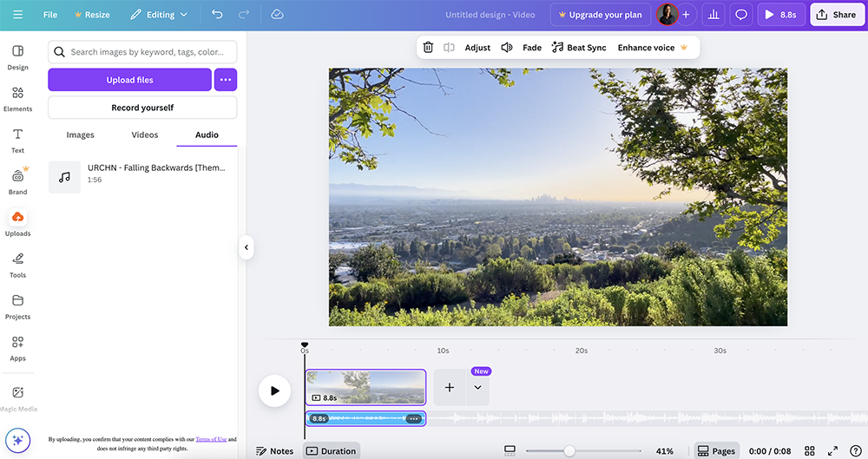The height and width of the screenshot is (459, 868).
Task: Open the File menu
Action: pyautogui.click(x=50, y=15)
